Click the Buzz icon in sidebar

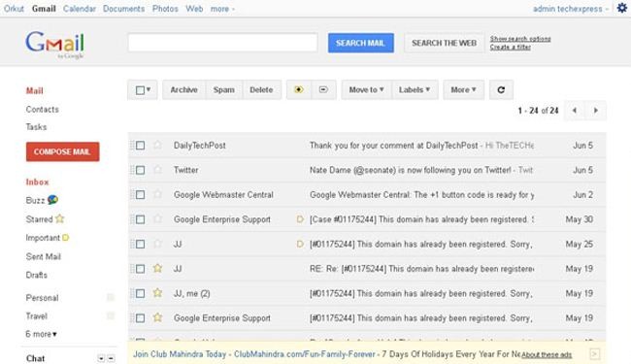(x=52, y=200)
